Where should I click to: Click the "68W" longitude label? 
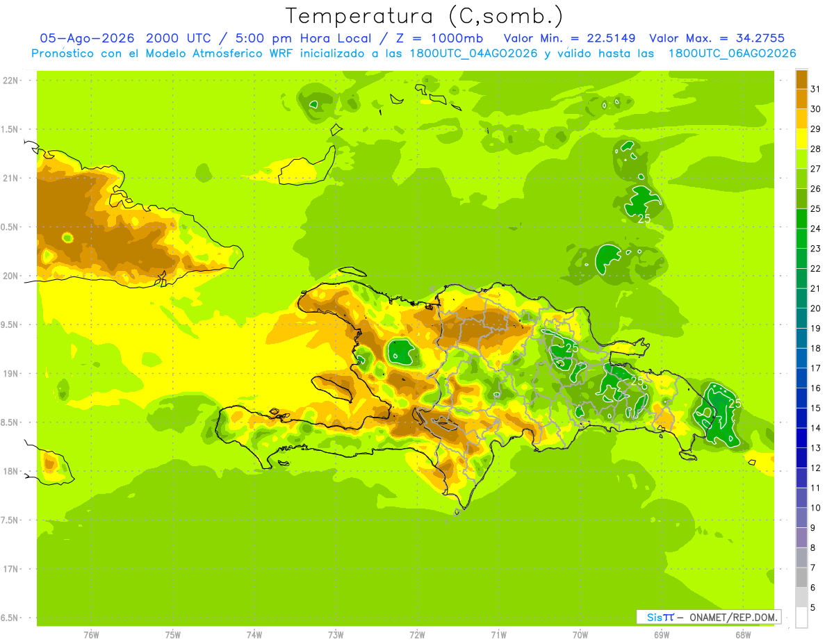[743, 634]
